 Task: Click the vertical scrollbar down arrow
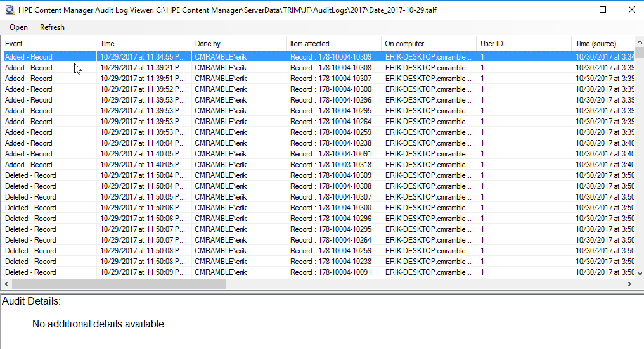640,273
